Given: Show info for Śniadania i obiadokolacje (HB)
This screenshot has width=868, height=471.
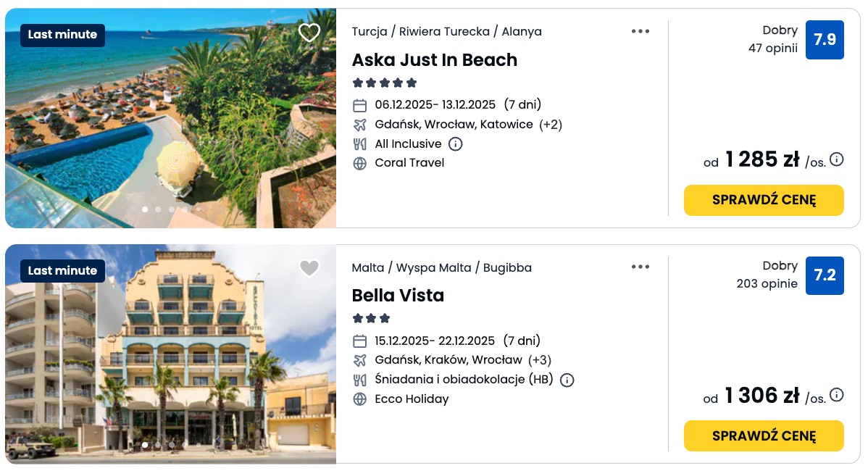Looking at the screenshot, I should tap(567, 380).
